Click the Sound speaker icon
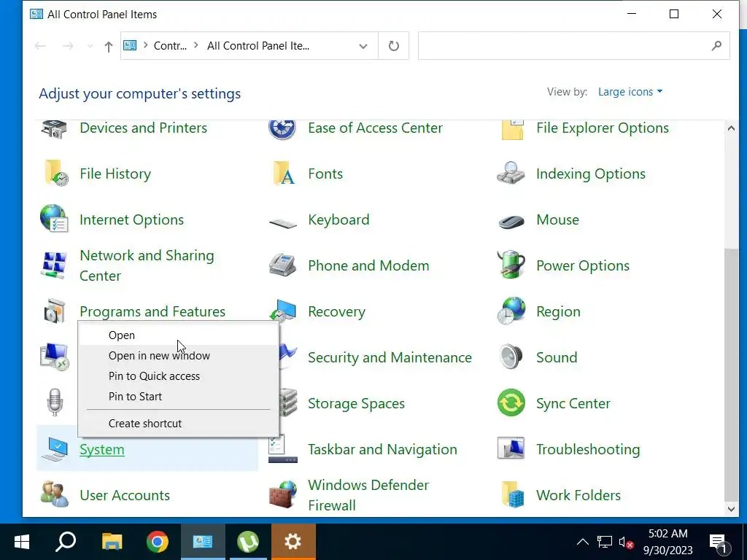The image size is (747, 560). pyautogui.click(x=511, y=357)
